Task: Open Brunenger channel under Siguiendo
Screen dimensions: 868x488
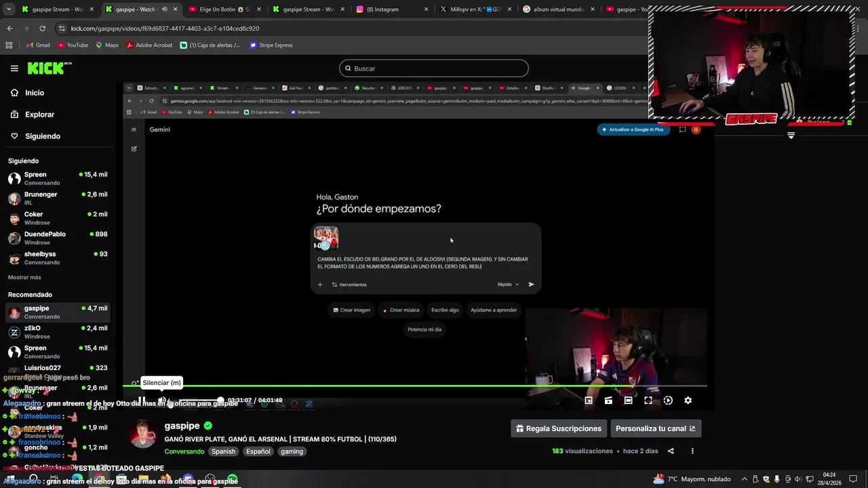Action: click(58, 198)
